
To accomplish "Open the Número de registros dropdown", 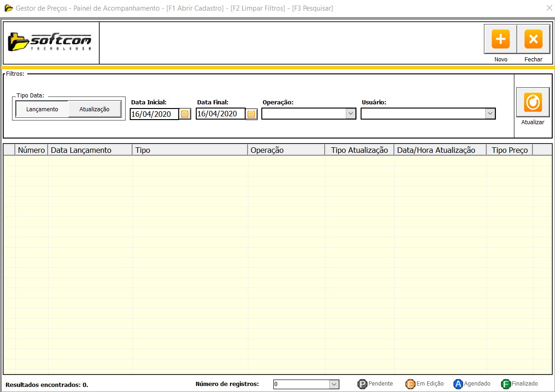I will [x=334, y=384].
